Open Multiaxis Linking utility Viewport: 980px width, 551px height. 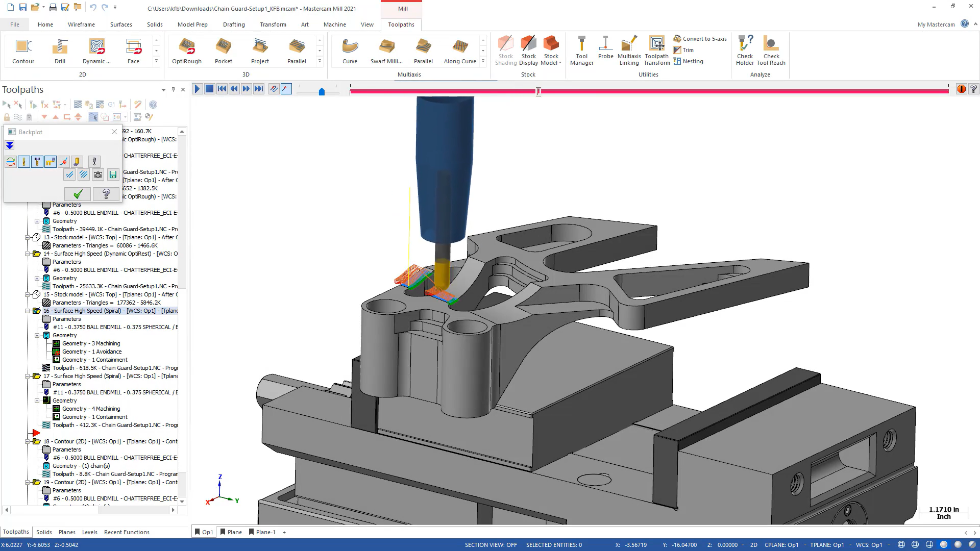coord(629,51)
